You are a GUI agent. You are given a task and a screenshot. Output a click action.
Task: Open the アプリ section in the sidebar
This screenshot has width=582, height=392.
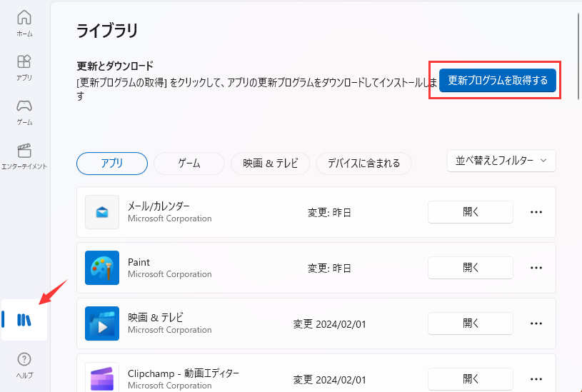tap(24, 68)
